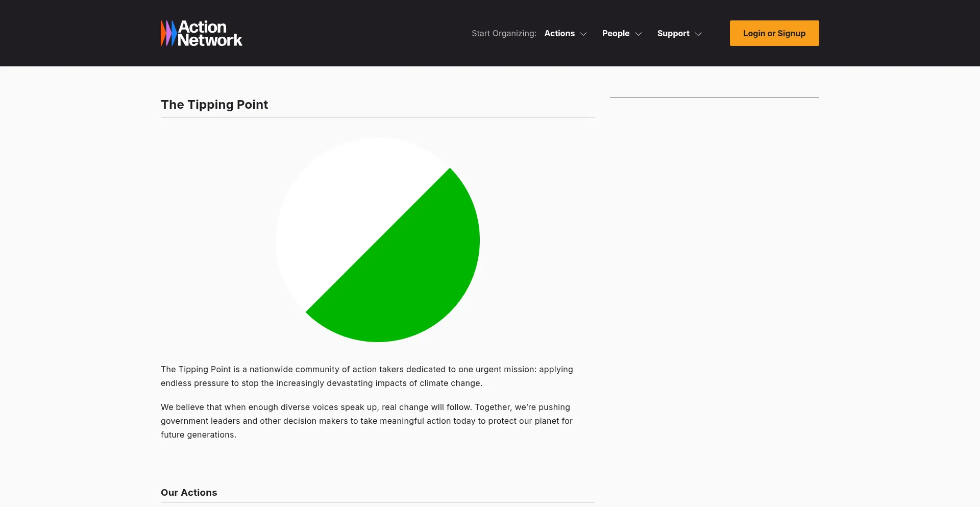Click the Action Network tri-color arrow logo
This screenshot has height=507, width=980.
[168, 33]
